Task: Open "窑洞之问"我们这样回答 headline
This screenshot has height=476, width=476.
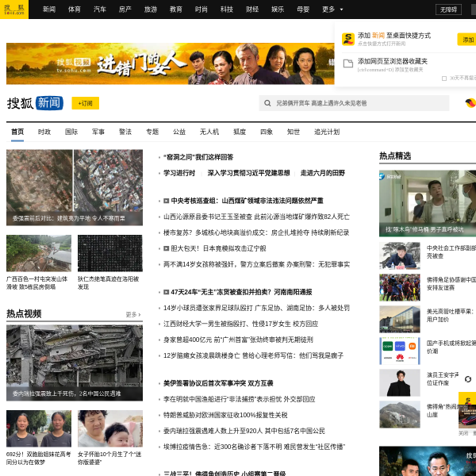Action: pyautogui.click(x=198, y=157)
